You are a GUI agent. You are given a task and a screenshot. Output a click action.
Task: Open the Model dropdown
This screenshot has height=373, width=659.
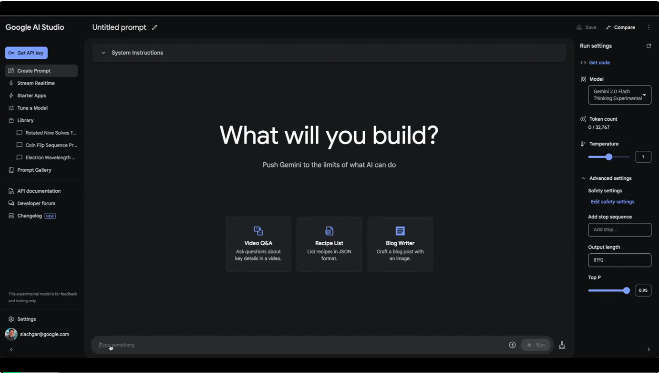pos(619,95)
